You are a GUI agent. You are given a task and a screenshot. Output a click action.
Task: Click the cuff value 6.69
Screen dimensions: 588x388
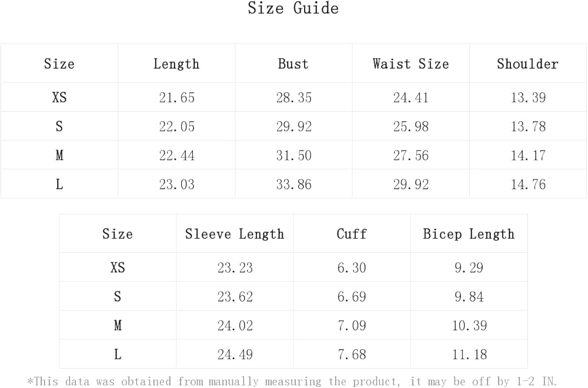click(352, 296)
